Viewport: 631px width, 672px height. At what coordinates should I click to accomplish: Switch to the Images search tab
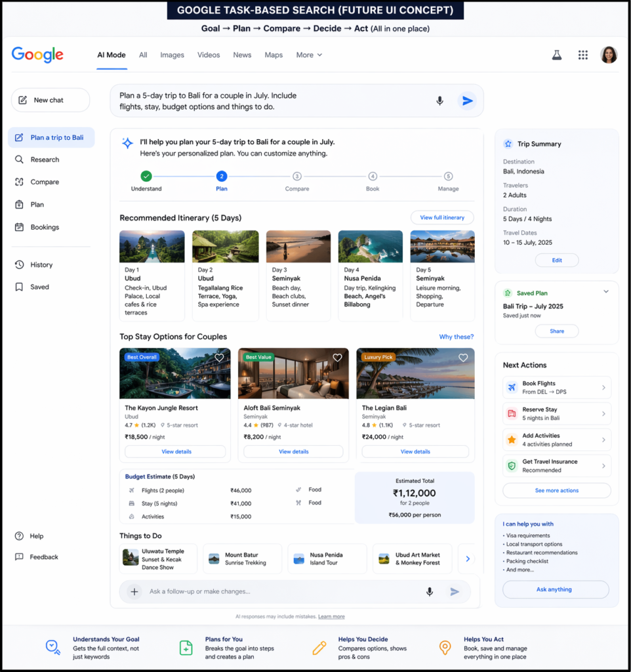pos(172,55)
